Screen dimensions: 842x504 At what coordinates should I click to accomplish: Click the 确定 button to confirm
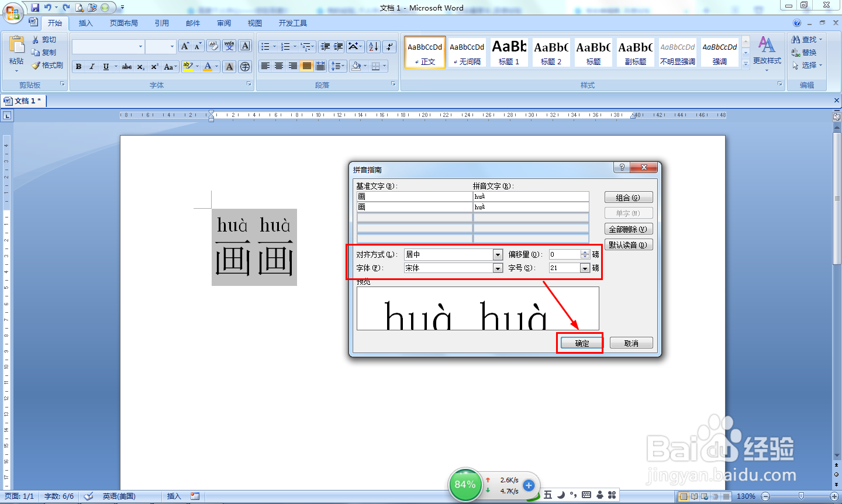tap(580, 343)
